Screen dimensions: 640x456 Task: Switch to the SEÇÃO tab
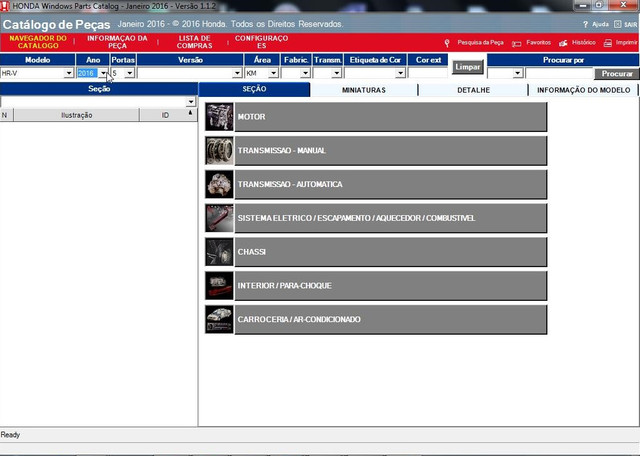click(254, 89)
